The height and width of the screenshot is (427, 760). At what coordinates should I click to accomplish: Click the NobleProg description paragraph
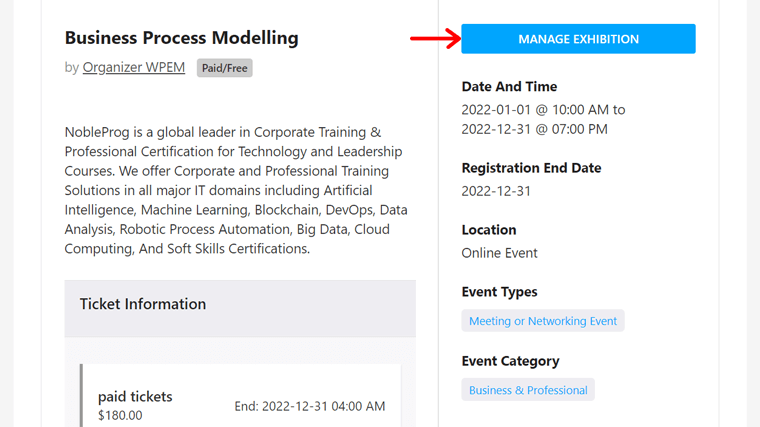(x=236, y=190)
